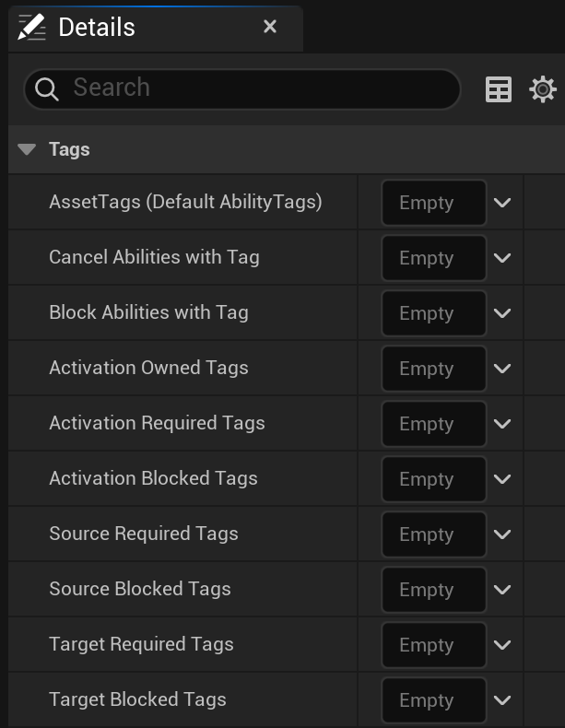565x728 pixels.
Task: Click Activation Required Tags Empty box
Action: 433,424
